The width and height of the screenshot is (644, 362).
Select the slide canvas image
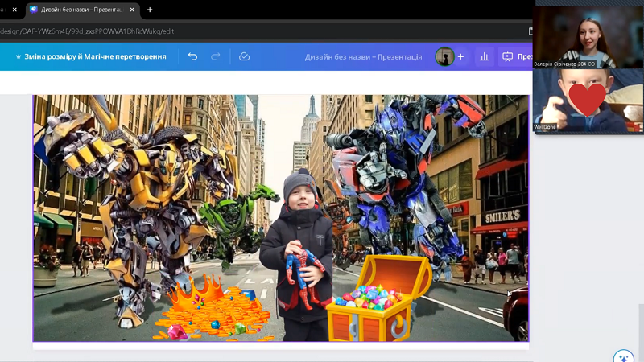[x=281, y=218]
